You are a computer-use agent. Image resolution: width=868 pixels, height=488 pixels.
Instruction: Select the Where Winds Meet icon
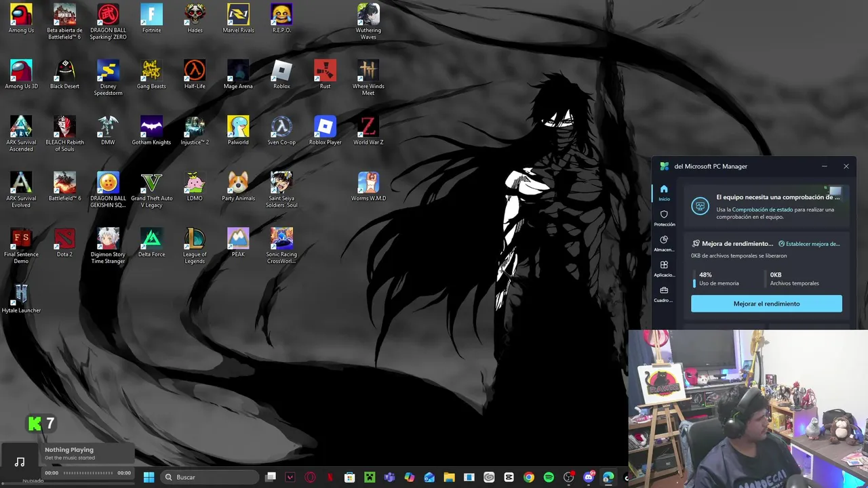tap(368, 78)
